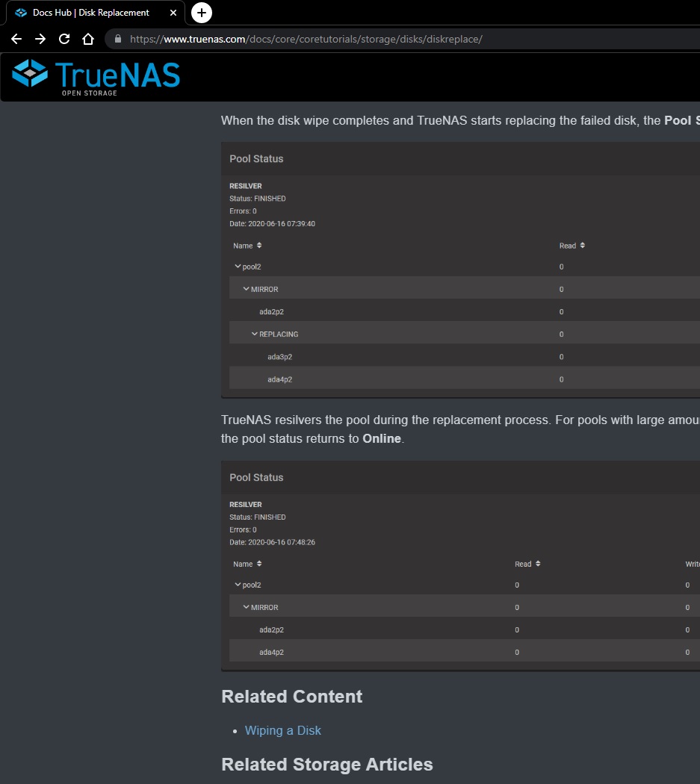700x784 pixels.
Task: Click the padlock site security icon
Action: (117, 39)
